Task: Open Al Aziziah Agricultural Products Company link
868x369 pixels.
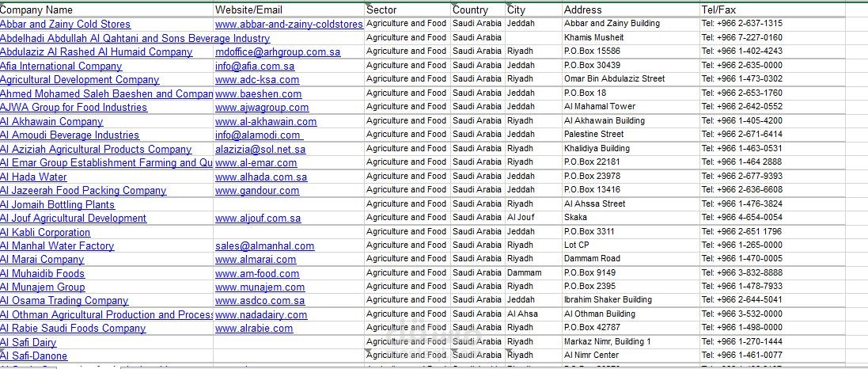Action: click(x=96, y=149)
